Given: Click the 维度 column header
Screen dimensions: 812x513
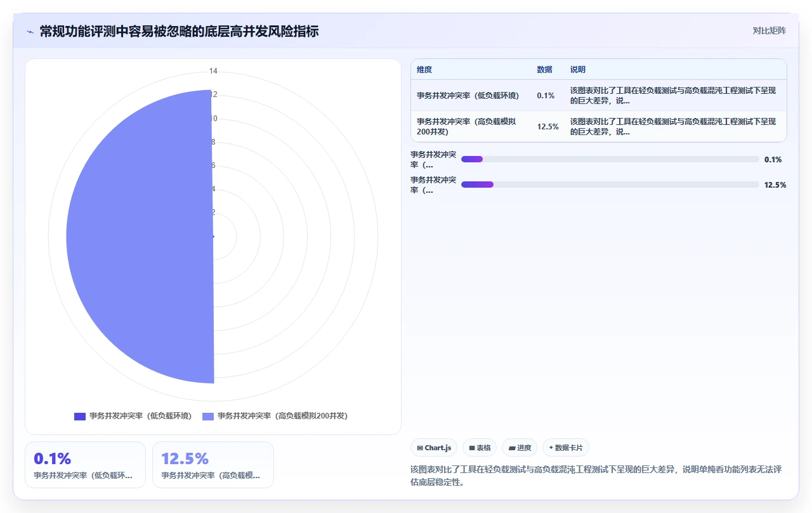Looking at the screenshot, I should click(424, 70).
